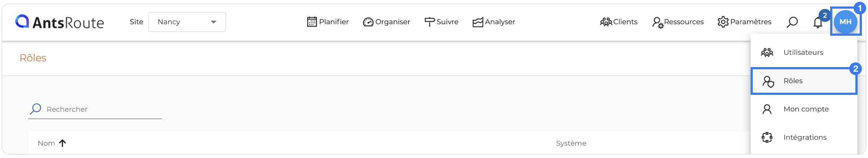Click the Système column header
Viewport: 868px width, 158px height.
(x=571, y=143)
